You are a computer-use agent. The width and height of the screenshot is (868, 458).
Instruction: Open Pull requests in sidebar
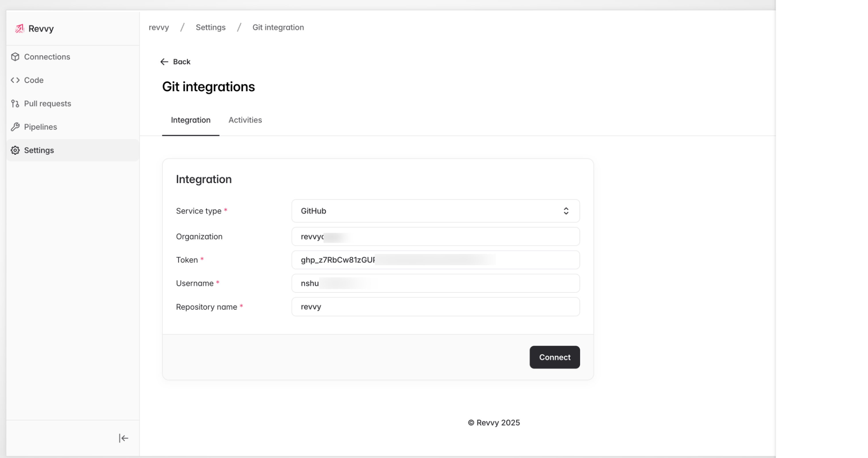(x=48, y=104)
